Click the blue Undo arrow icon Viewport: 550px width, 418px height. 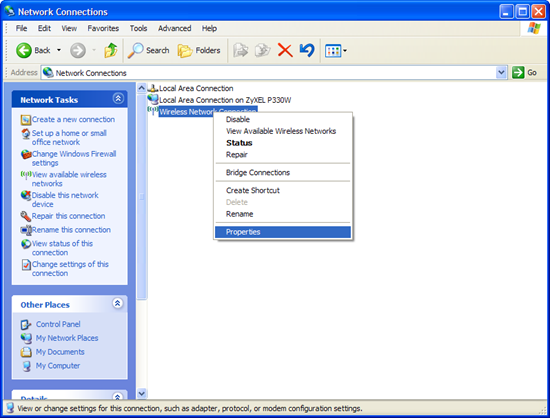click(307, 50)
